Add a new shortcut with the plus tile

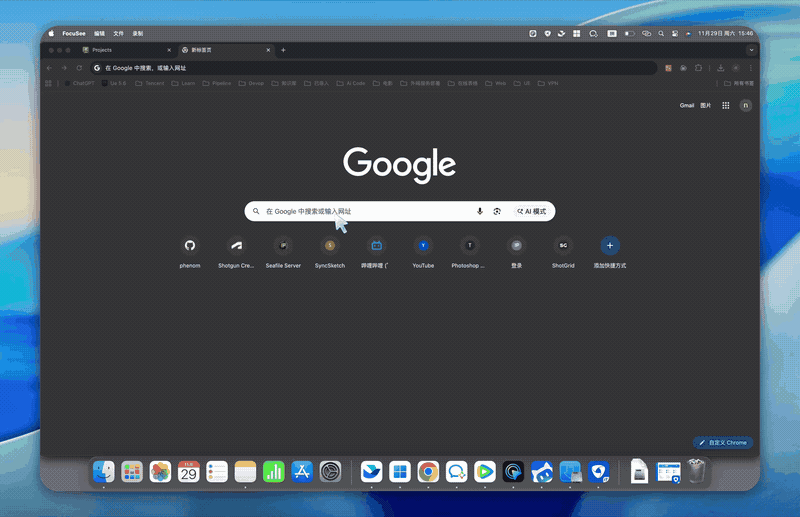(x=610, y=252)
